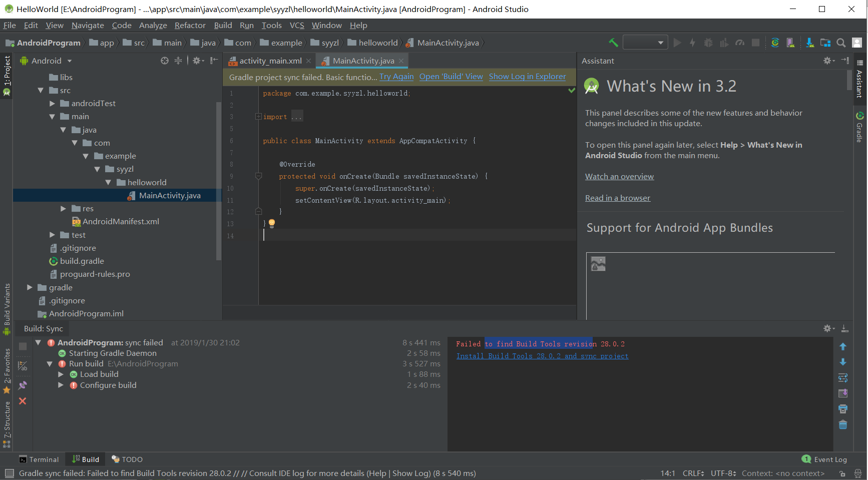The width and height of the screenshot is (868, 480).
Task: Open the run configuration dropdown in toolbar
Action: [646, 43]
